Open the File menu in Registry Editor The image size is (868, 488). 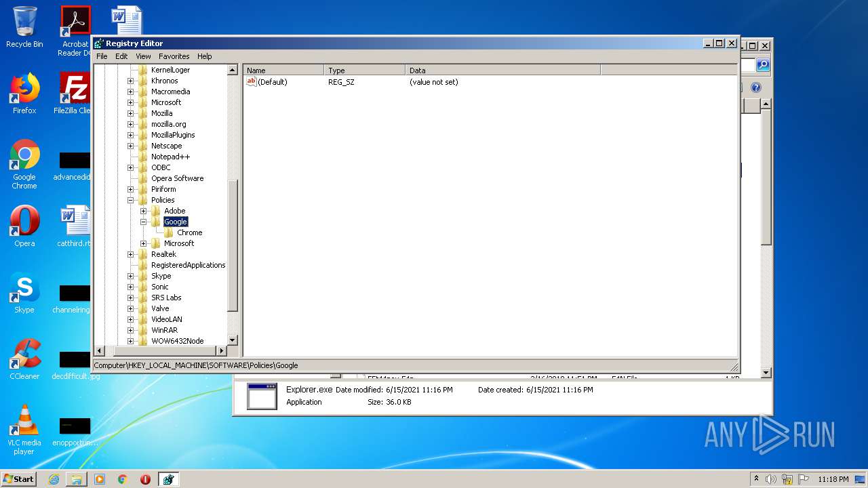[x=102, y=56]
